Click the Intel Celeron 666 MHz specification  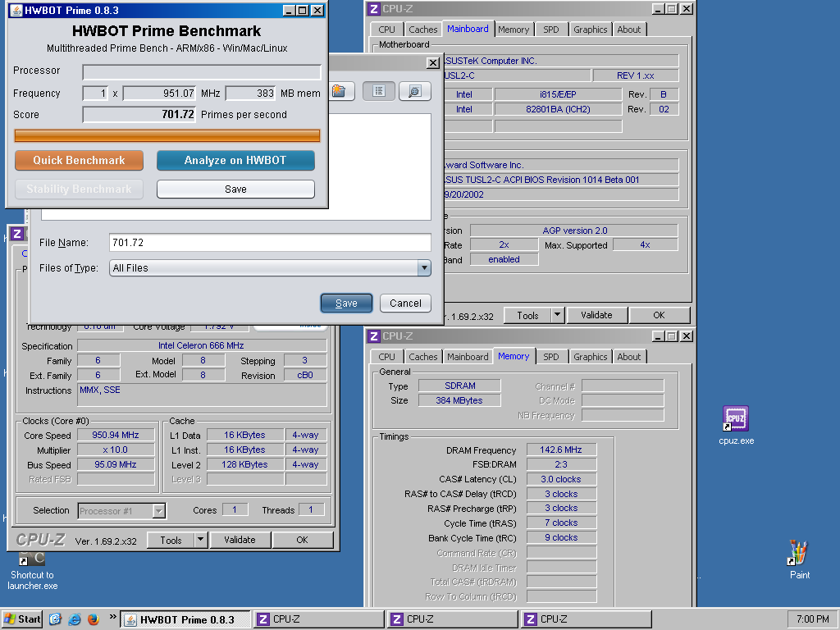tap(202, 345)
